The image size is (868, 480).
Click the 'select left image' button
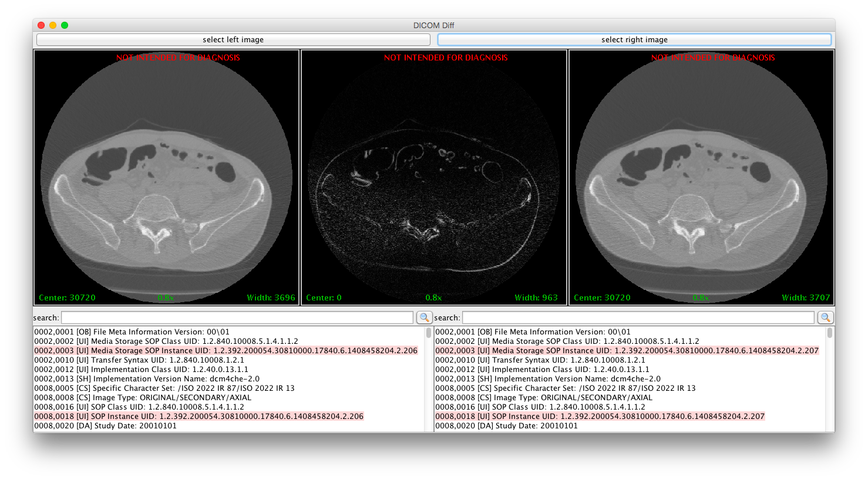233,39
